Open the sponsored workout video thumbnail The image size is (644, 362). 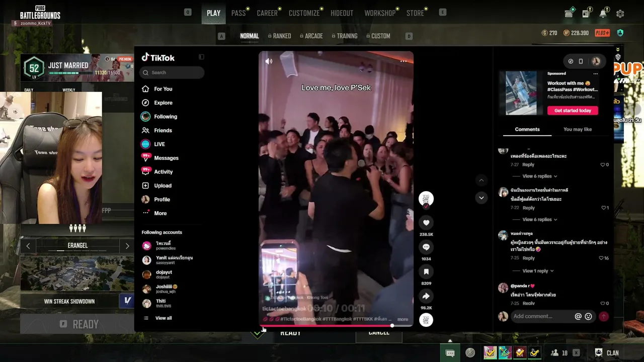[x=521, y=93]
